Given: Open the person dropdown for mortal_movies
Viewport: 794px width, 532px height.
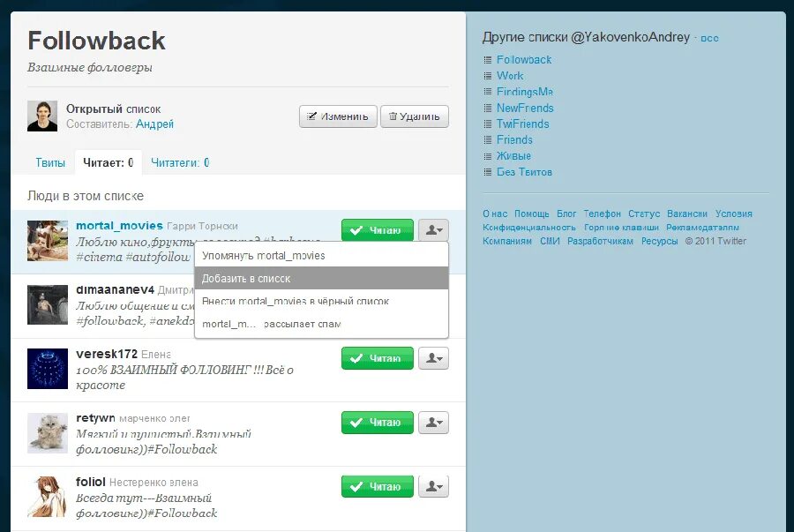Looking at the screenshot, I should (433, 229).
